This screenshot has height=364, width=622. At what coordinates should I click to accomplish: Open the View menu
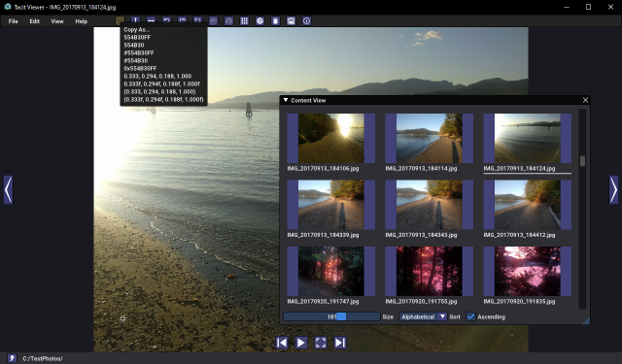(57, 21)
